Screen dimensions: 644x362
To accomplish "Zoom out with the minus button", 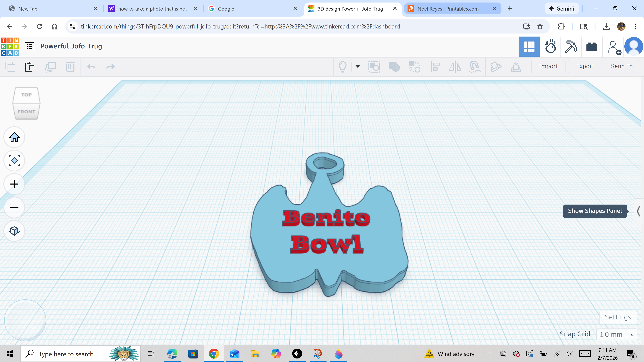I will pyautogui.click(x=14, y=207).
